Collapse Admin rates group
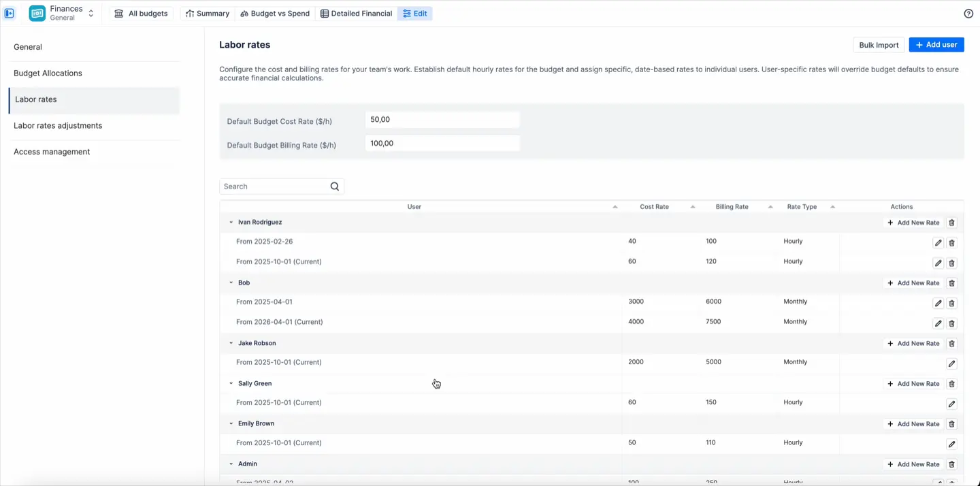Viewport: 980px width, 486px height. tap(231, 464)
